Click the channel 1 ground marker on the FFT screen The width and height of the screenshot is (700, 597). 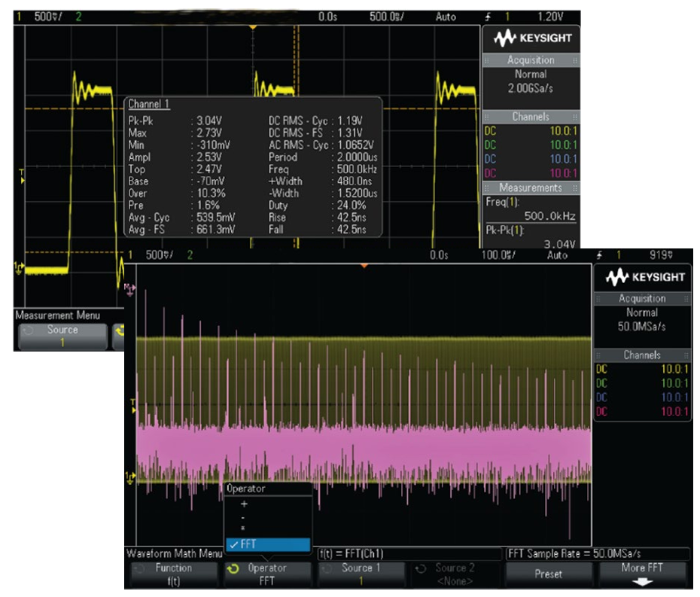(x=129, y=478)
